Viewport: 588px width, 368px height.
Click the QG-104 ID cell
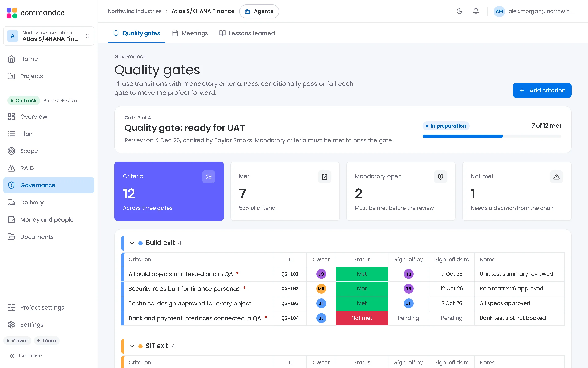pos(290,318)
